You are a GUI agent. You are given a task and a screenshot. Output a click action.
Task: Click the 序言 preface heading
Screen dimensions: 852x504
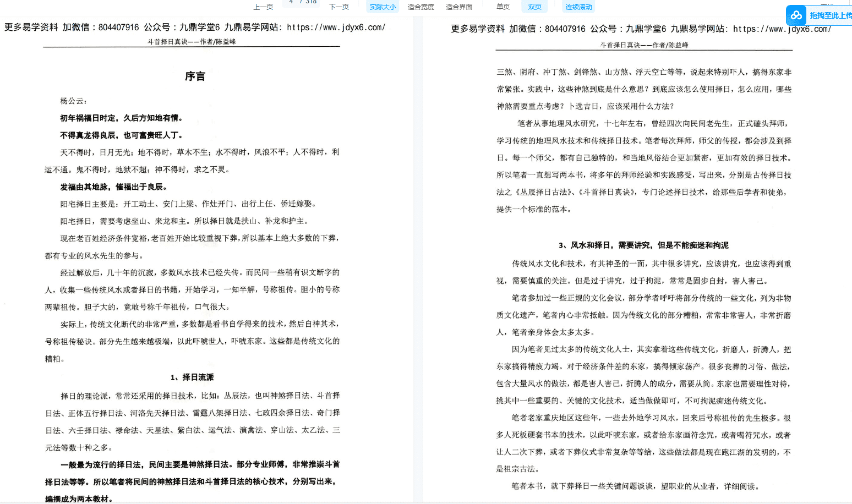[195, 76]
